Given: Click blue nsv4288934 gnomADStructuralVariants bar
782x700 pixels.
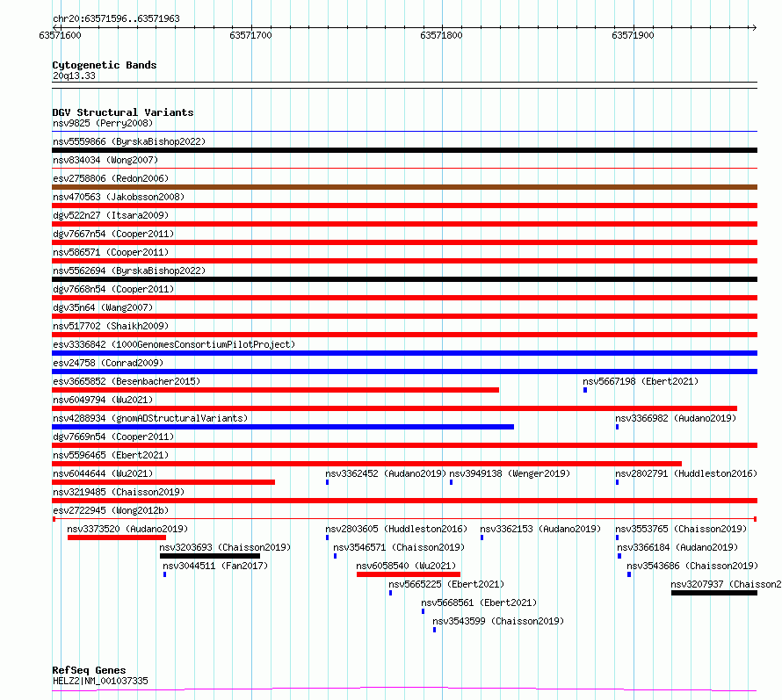Looking at the screenshot, I should pyautogui.click(x=283, y=427).
